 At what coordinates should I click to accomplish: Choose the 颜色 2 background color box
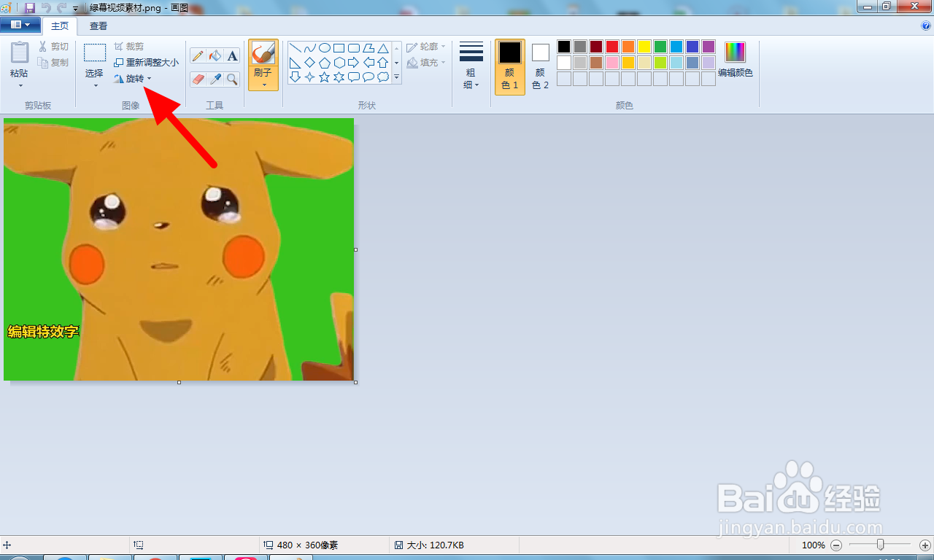click(540, 66)
